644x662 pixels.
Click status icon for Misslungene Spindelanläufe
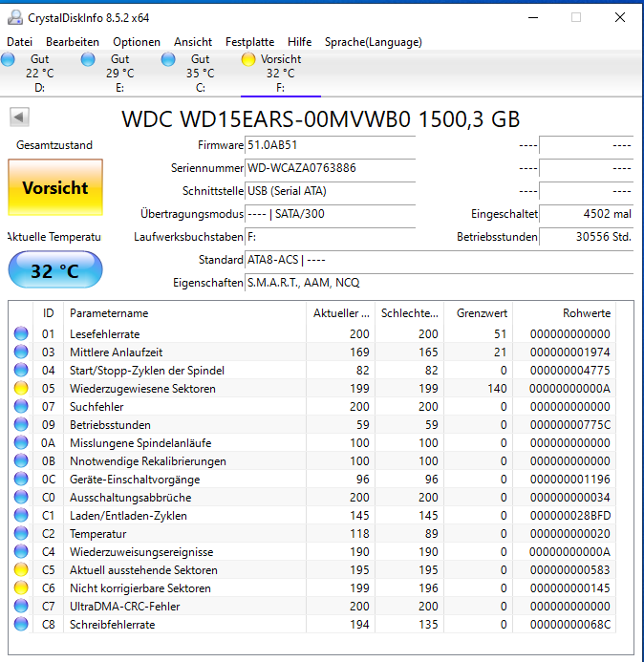tap(21, 442)
